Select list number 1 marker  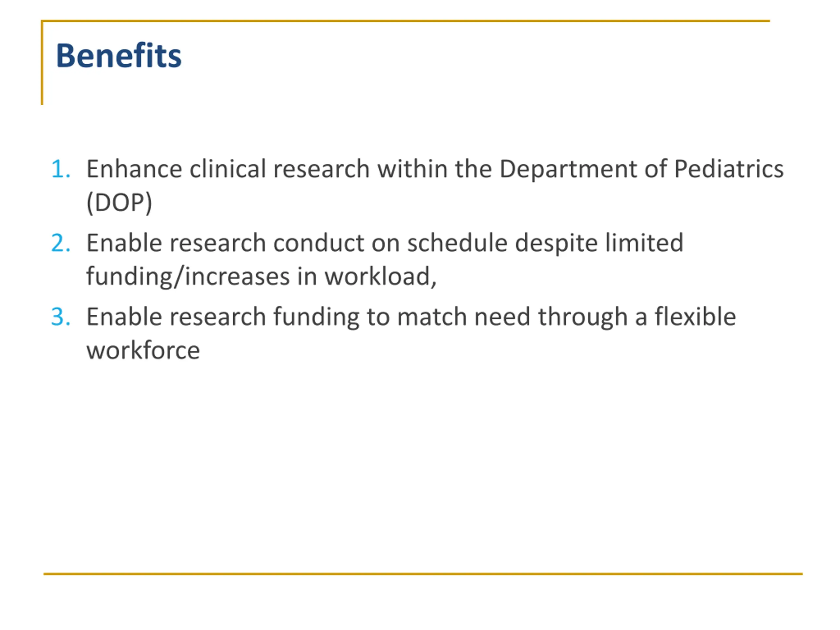click(61, 169)
